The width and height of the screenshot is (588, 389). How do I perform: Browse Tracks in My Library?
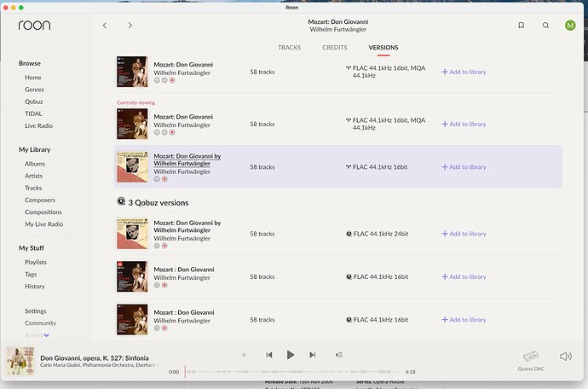33,188
